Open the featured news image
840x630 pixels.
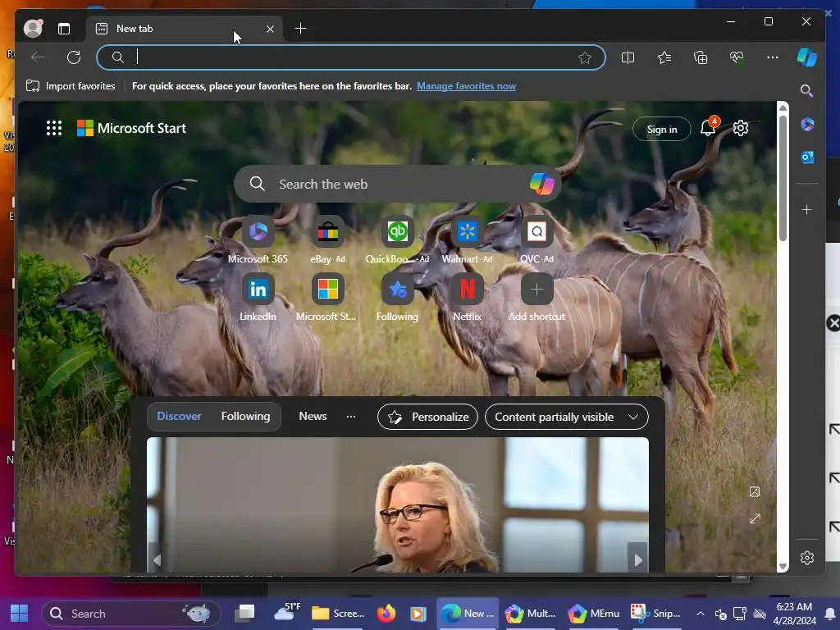click(398, 504)
